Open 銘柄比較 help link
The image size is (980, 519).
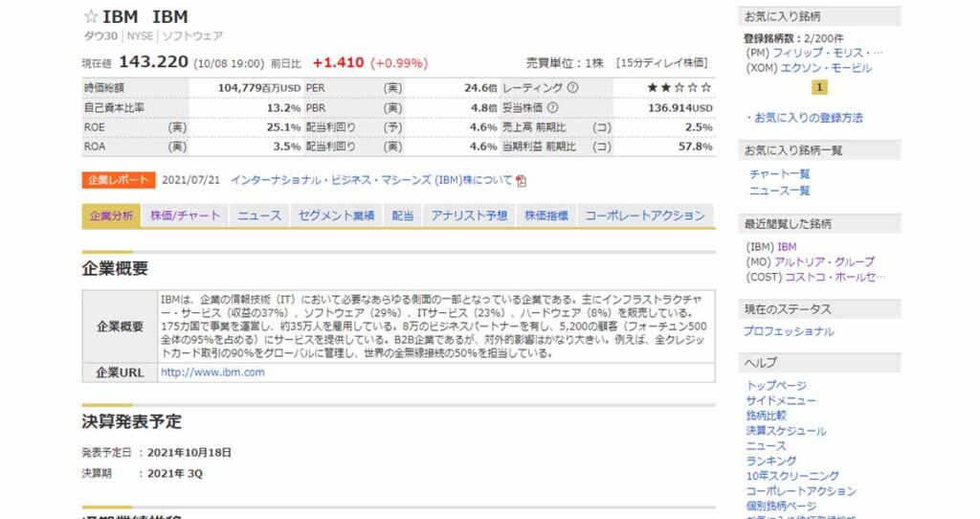point(767,416)
